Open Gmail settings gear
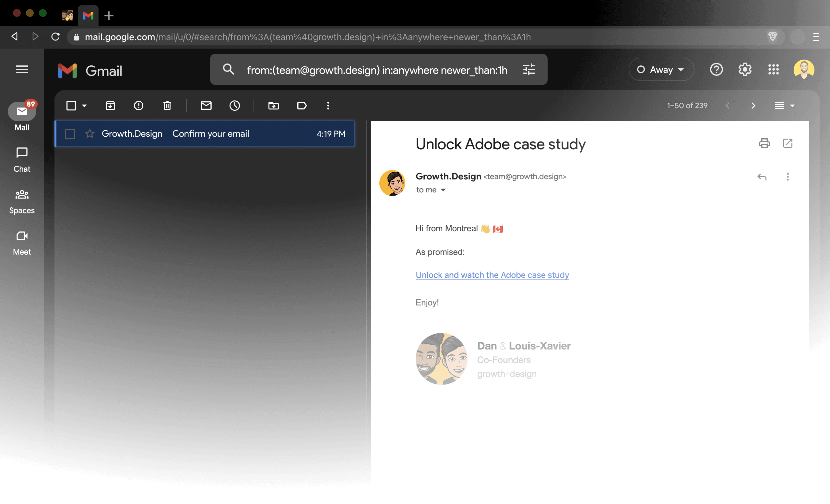 (x=745, y=69)
